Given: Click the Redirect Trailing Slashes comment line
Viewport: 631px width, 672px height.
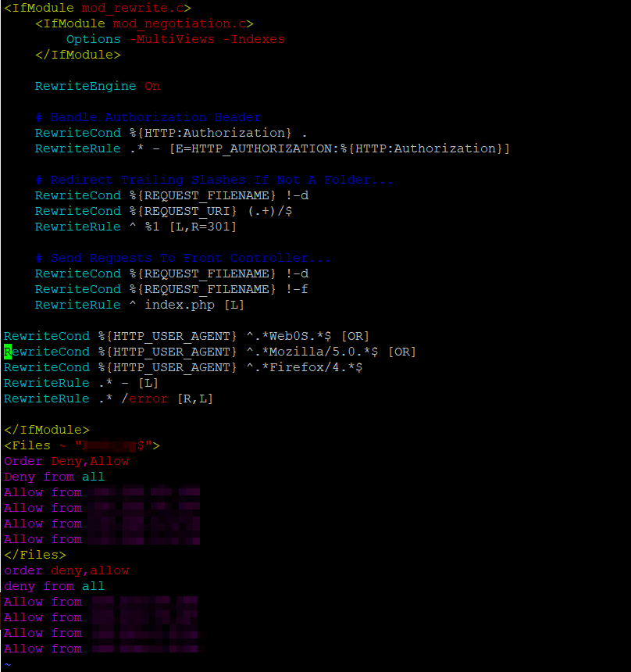Looking at the screenshot, I should [x=214, y=180].
